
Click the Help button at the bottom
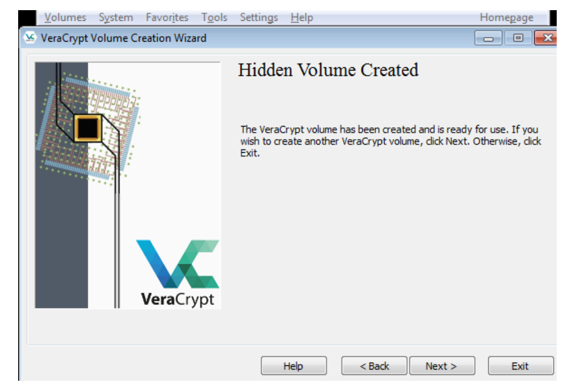pos(294,366)
